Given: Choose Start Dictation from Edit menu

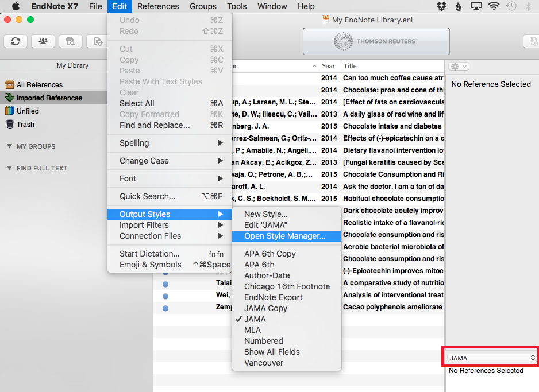Looking at the screenshot, I should pos(170,254).
